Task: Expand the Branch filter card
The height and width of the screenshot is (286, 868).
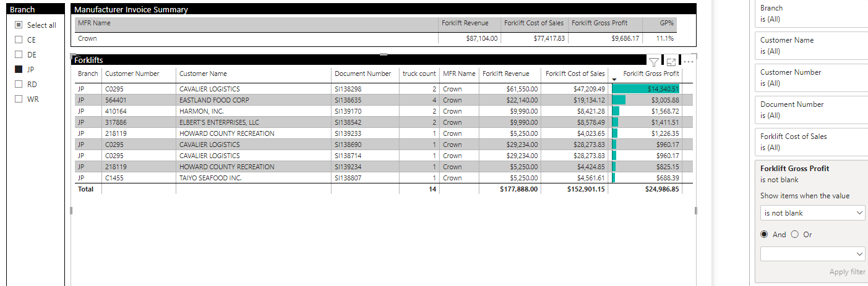Action: [x=811, y=14]
